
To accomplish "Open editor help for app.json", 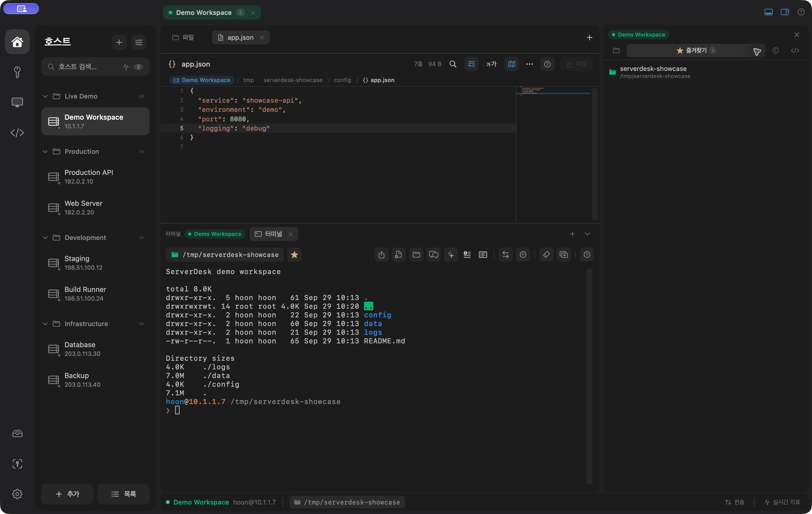I will pyautogui.click(x=547, y=64).
